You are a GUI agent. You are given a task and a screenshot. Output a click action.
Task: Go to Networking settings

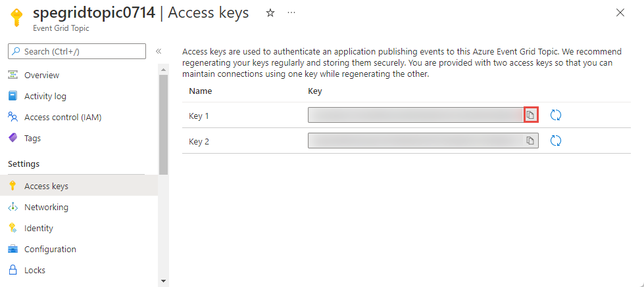pos(46,207)
